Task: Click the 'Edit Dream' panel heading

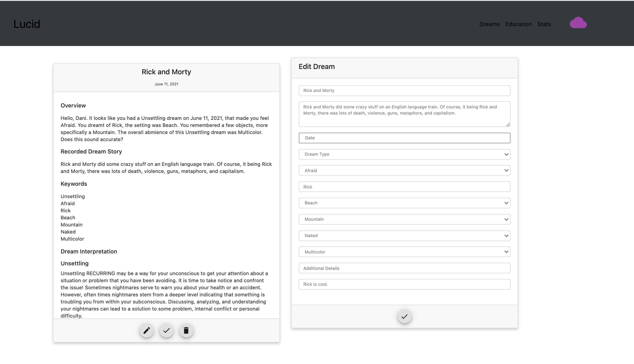Action: pyautogui.click(x=317, y=67)
